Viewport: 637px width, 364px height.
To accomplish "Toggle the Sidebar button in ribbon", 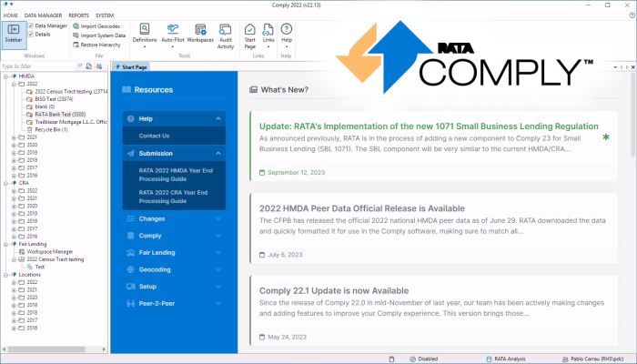I will pyautogui.click(x=14, y=35).
